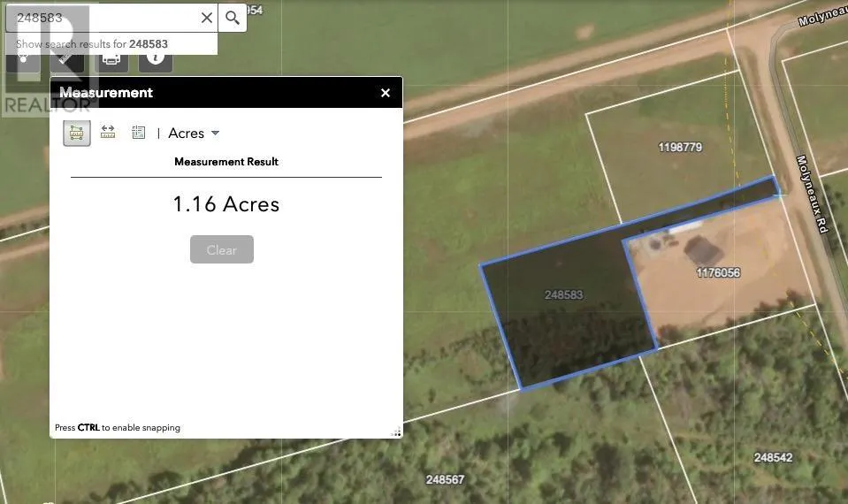Open the Acres unit dropdown

click(194, 133)
